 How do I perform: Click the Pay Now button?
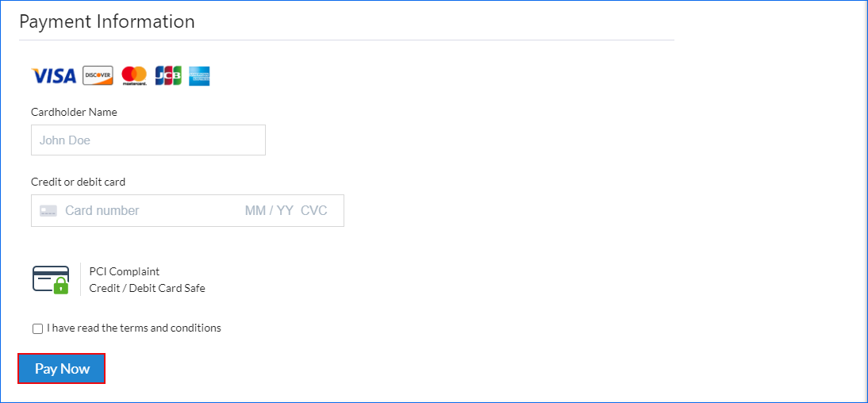(61, 369)
